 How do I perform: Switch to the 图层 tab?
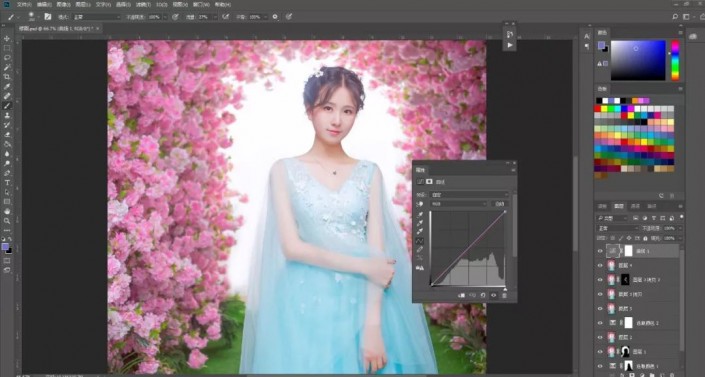[619, 206]
